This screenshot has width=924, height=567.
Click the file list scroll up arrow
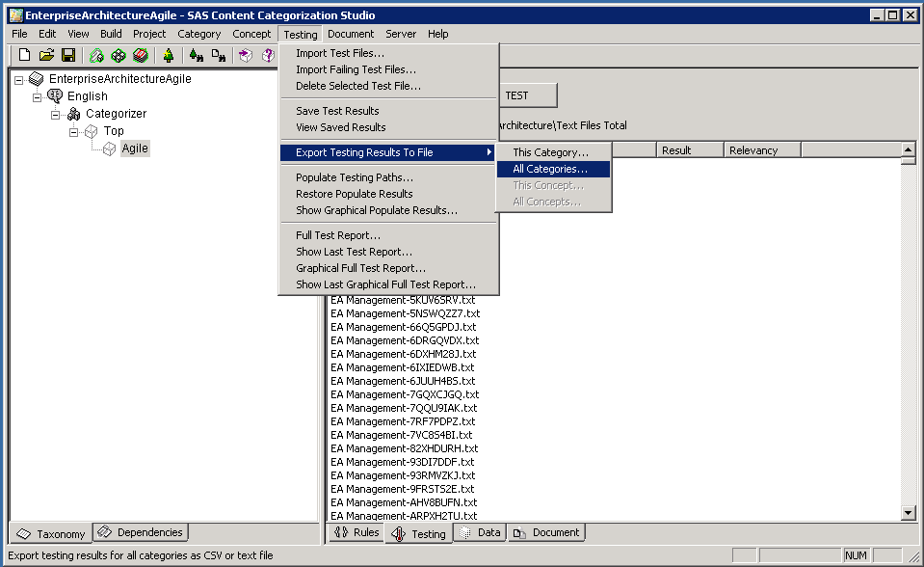[x=908, y=149]
